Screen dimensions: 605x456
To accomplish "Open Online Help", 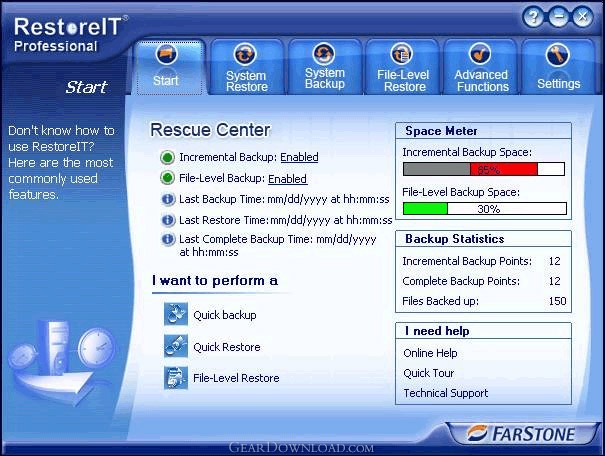I will click(x=430, y=353).
